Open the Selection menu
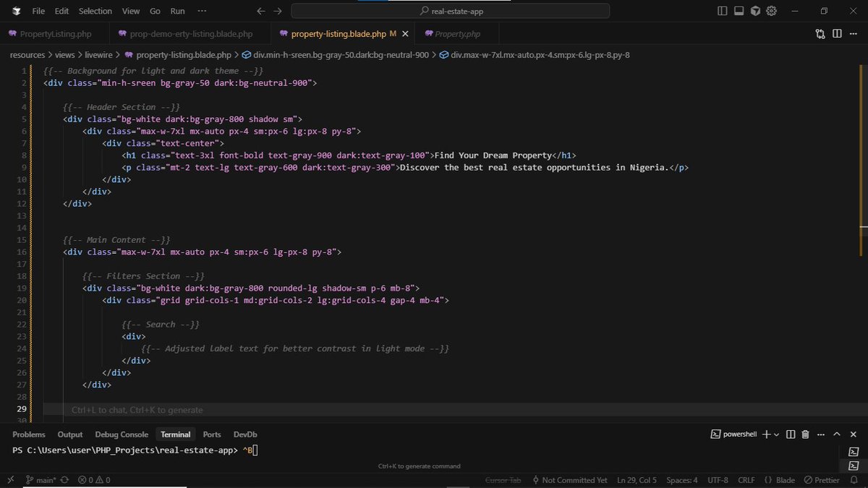 point(95,11)
